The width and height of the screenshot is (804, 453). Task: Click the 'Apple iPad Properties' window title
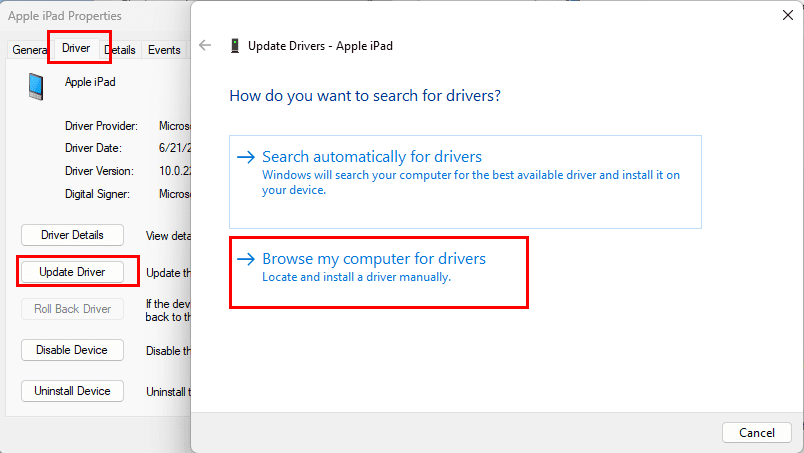click(x=65, y=16)
